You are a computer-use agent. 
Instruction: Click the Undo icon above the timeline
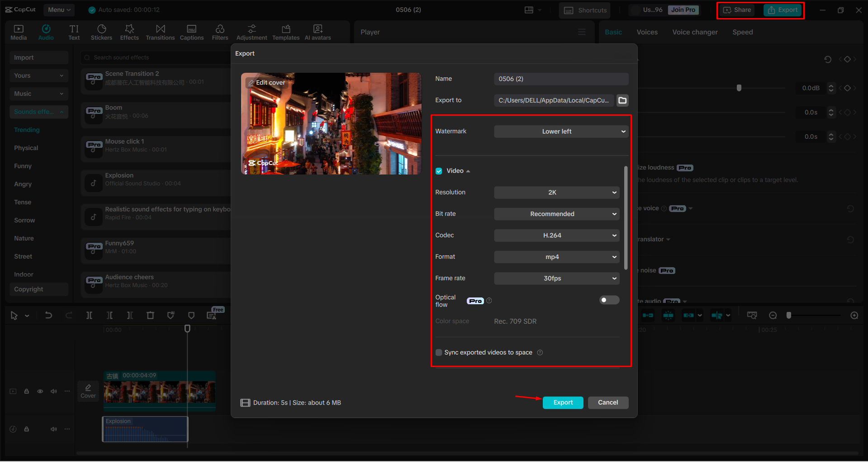(x=48, y=315)
